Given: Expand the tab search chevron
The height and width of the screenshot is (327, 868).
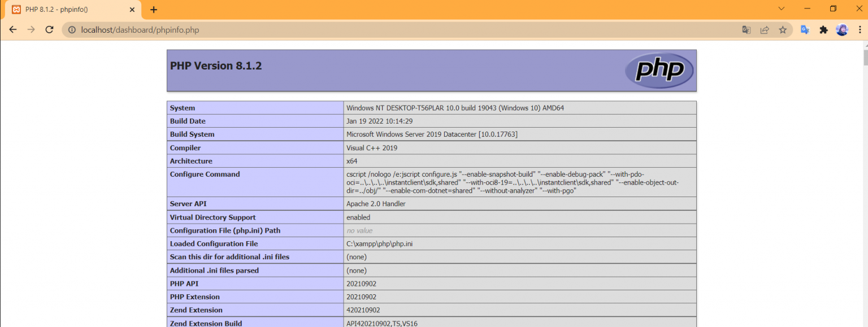Looking at the screenshot, I should coord(782,9).
